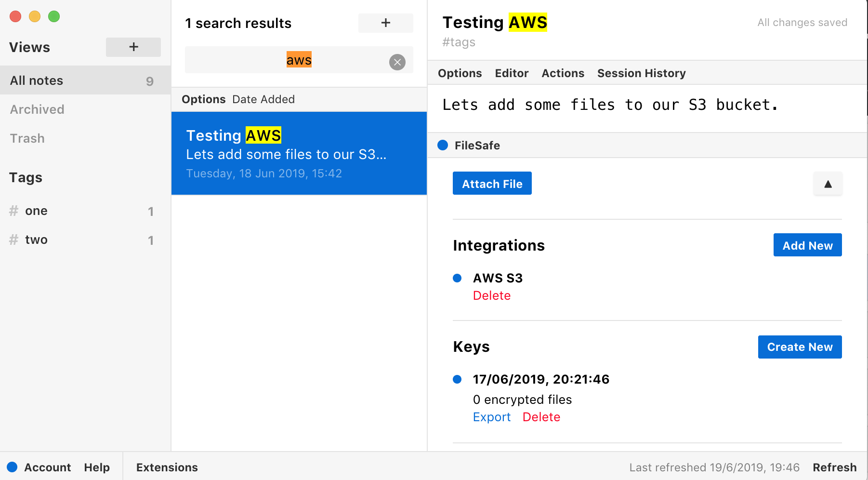Click the key status dot for 17/06/2019
The width and height of the screenshot is (868, 480).
(458, 379)
